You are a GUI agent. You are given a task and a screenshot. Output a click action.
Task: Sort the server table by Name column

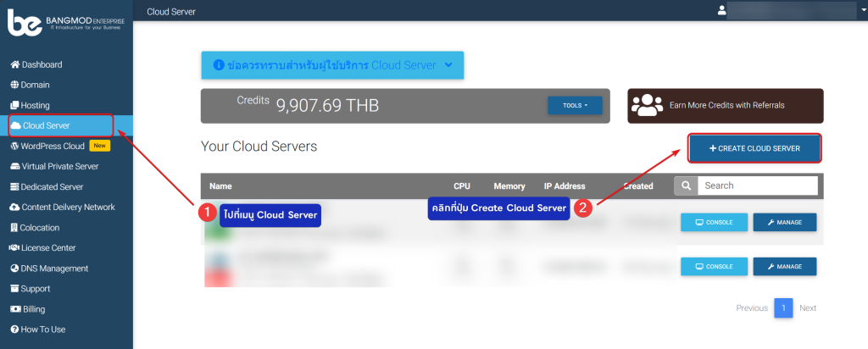220,186
